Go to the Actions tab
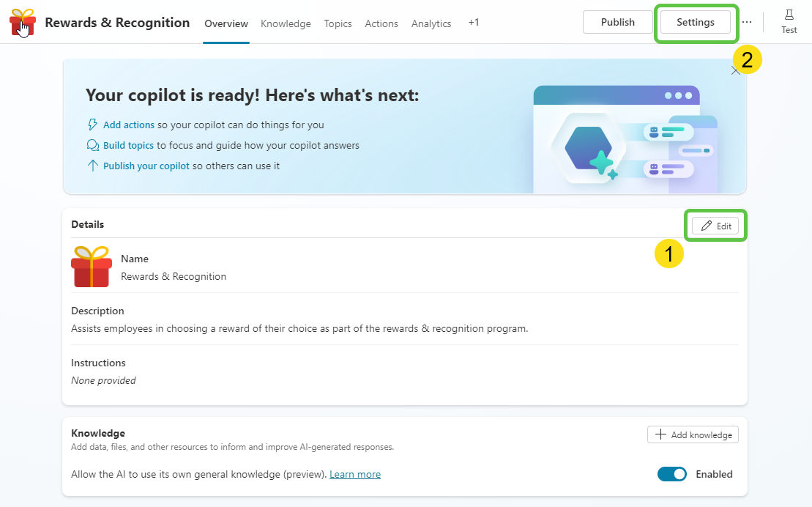This screenshot has width=812, height=507. pos(381,23)
